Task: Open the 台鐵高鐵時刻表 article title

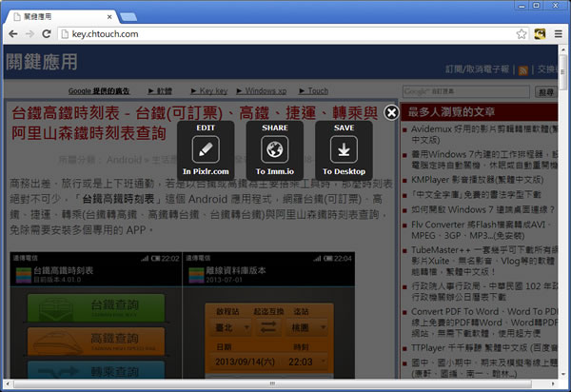Action: tap(194, 123)
